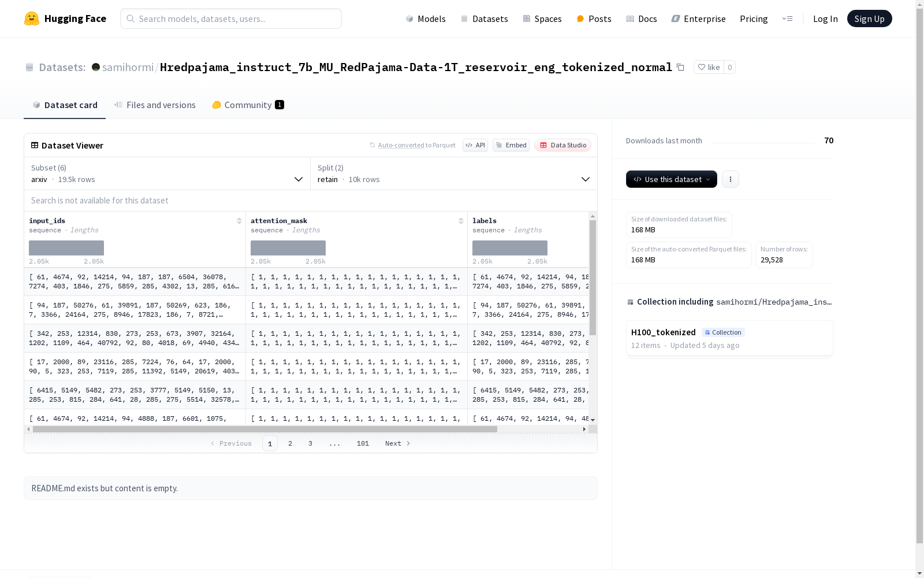Click the Hugging Face logo icon
Image resolution: width=924 pixels, height=578 pixels.
pos(32,18)
